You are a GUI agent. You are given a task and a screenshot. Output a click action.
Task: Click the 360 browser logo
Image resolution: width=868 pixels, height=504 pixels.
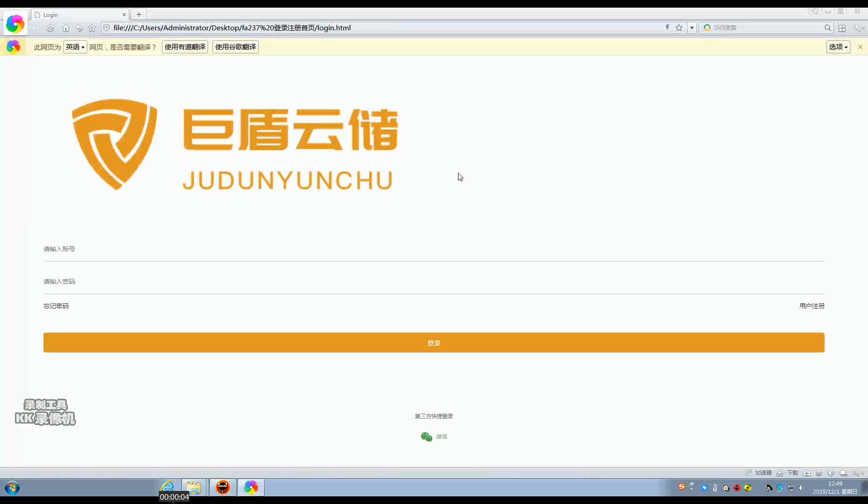[x=15, y=24]
